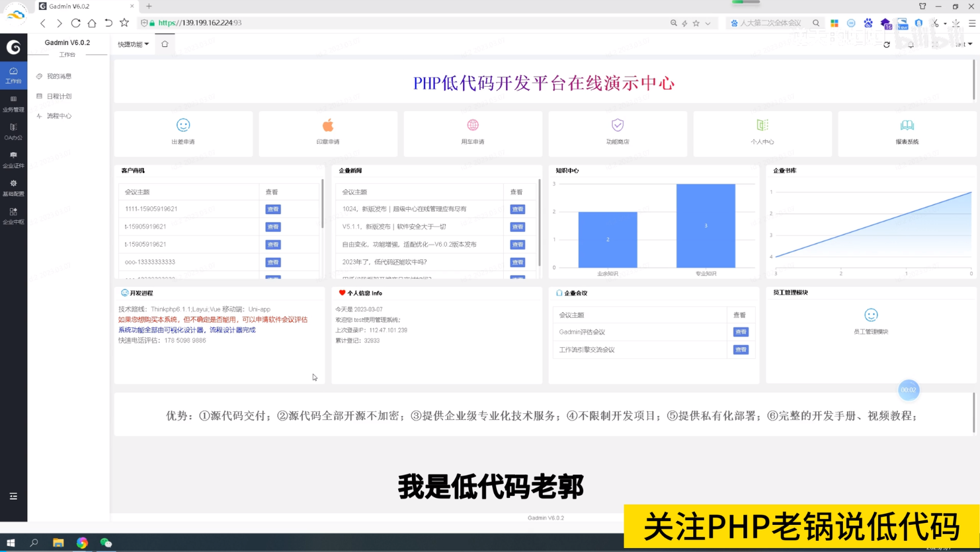Bookmark page with left star icon
The width and height of the screenshot is (980, 552).
point(124,23)
